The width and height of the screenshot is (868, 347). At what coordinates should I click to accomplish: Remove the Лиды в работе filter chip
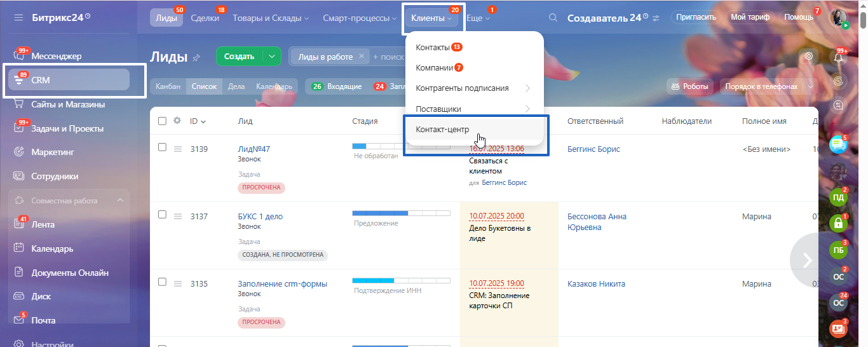click(x=361, y=57)
